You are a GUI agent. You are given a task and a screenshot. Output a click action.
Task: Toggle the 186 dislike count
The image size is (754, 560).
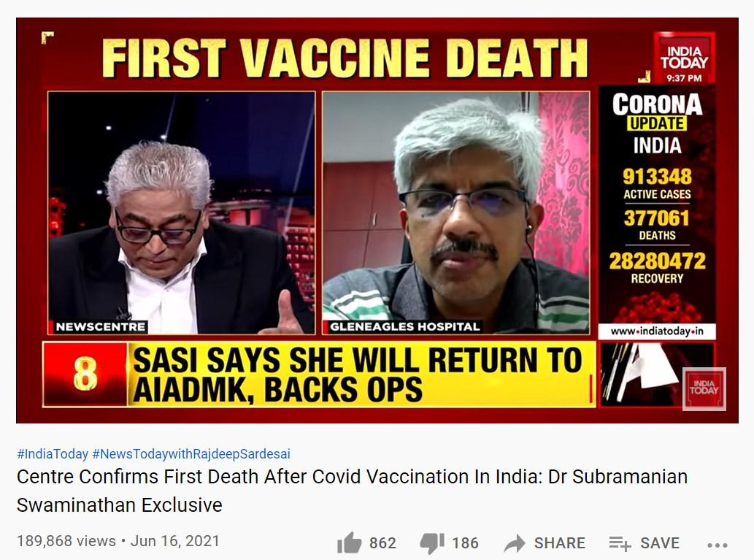465,543
